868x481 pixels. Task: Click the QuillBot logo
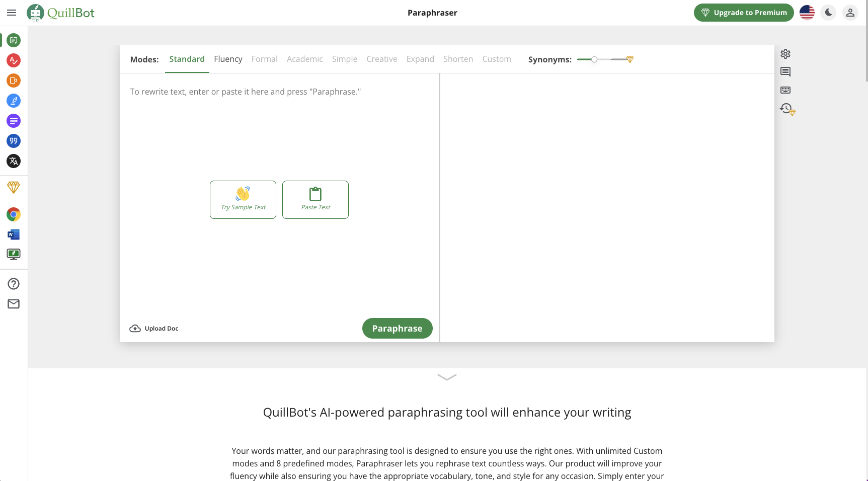pyautogui.click(x=61, y=13)
